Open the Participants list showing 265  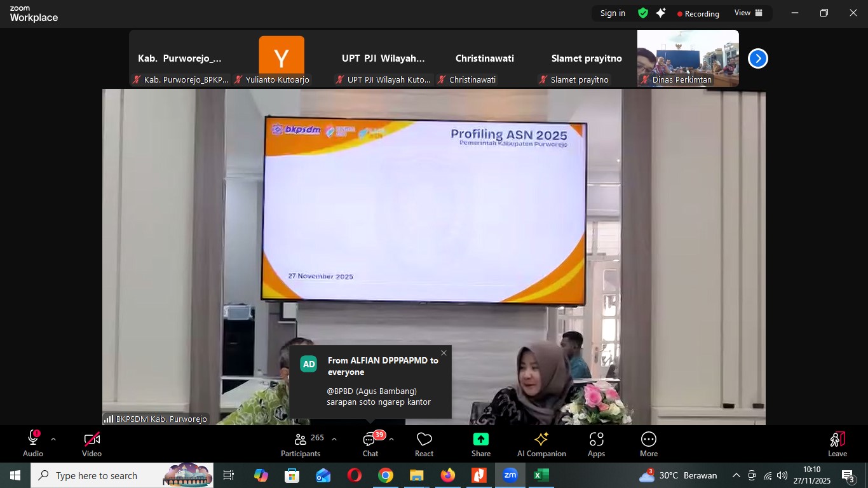(x=301, y=444)
